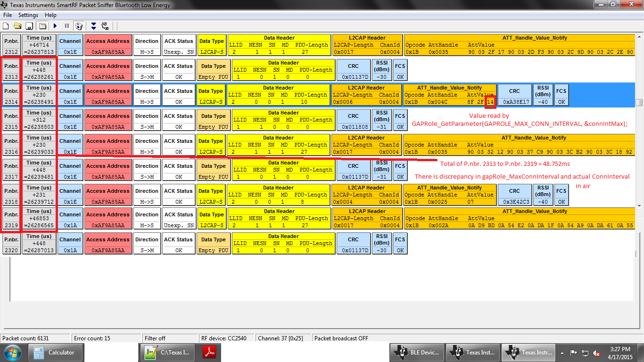Click the +46853 time cell of packet 2319

(x=39, y=219)
